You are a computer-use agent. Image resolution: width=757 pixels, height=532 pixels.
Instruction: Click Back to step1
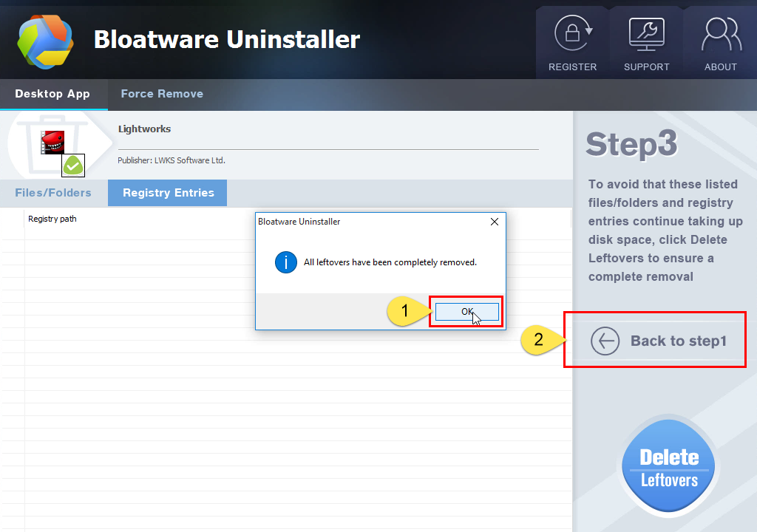pyautogui.click(x=659, y=341)
